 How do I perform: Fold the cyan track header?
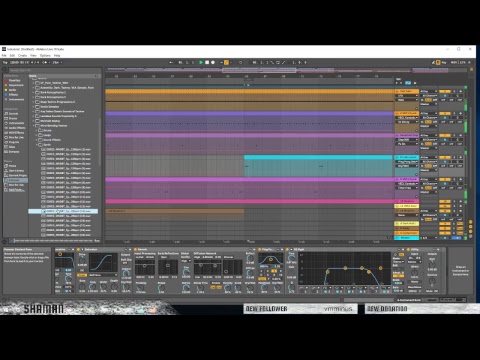pos(397,157)
